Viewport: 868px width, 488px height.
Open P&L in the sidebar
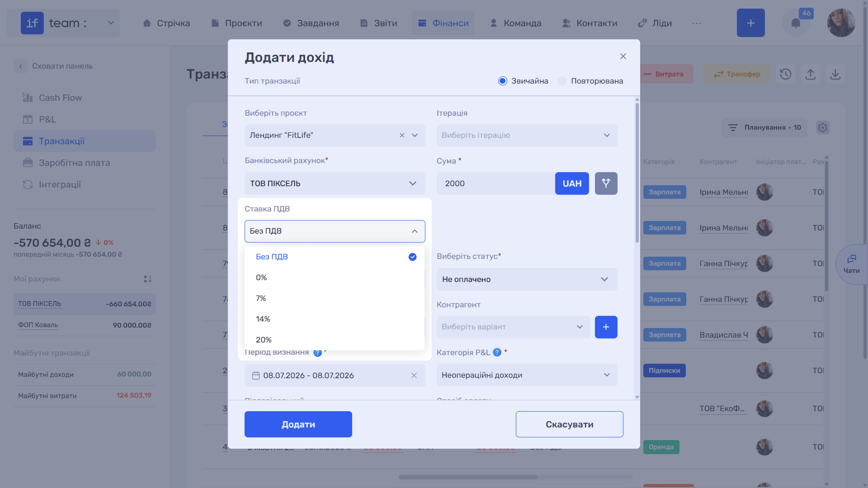[x=85, y=119]
